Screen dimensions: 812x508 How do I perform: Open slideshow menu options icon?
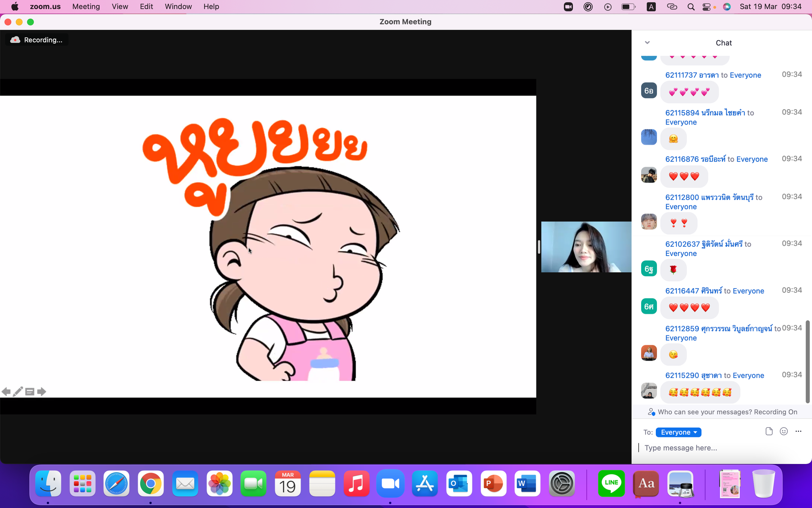(30, 392)
